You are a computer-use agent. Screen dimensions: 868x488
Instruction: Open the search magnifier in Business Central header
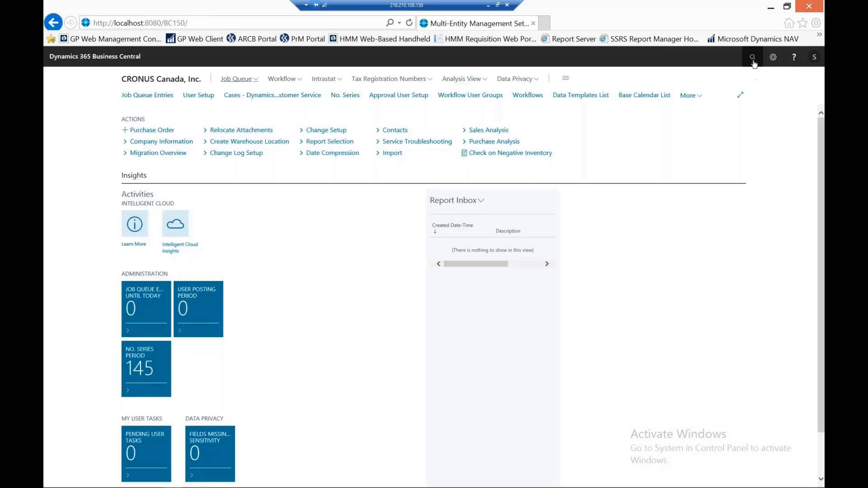(x=752, y=57)
